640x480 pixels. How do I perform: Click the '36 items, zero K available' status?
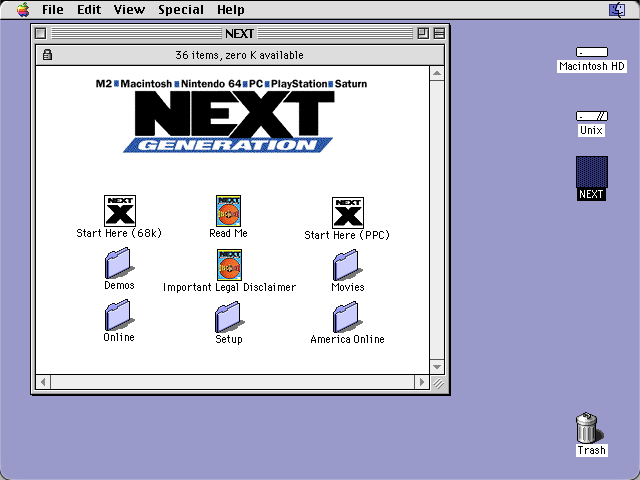(240, 55)
